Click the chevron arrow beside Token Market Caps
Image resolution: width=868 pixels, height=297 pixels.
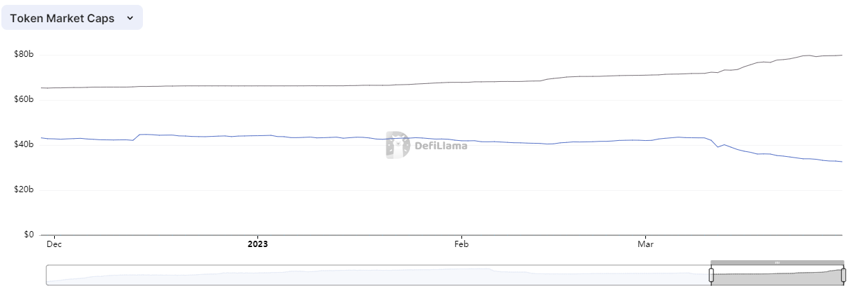point(130,18)
